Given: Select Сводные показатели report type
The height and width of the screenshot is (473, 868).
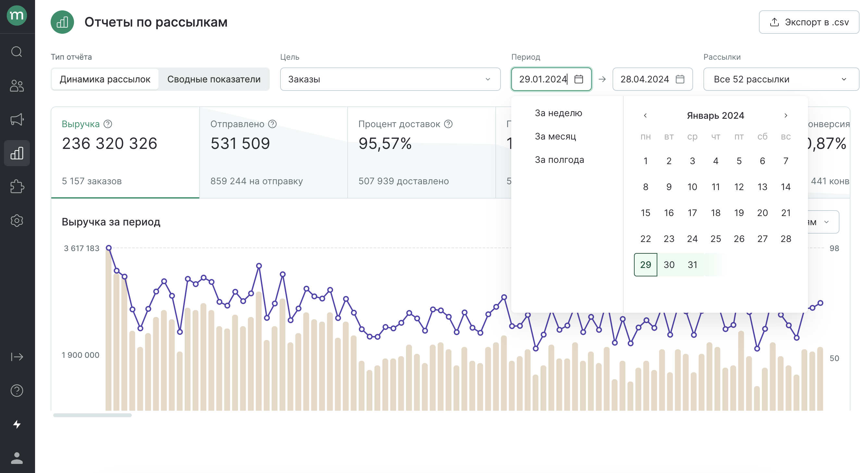Looking at the screenshot, I should point(214,79).
